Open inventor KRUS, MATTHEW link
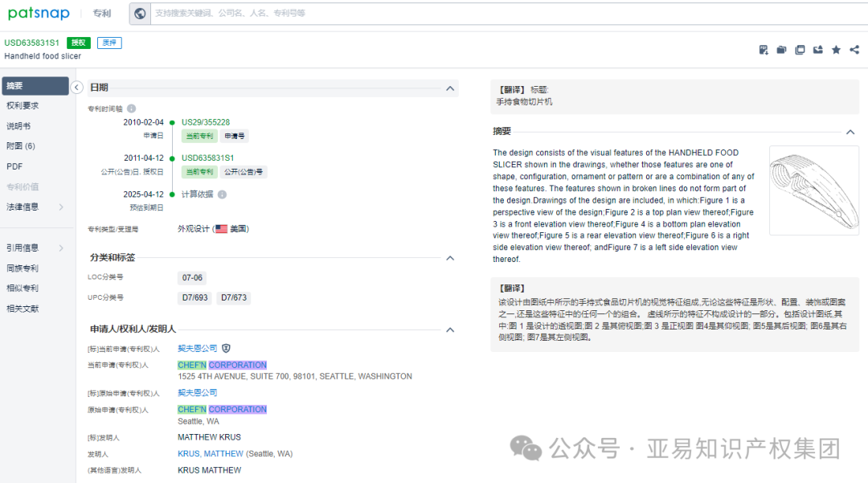868x483 pixels. tap(211, 454)
